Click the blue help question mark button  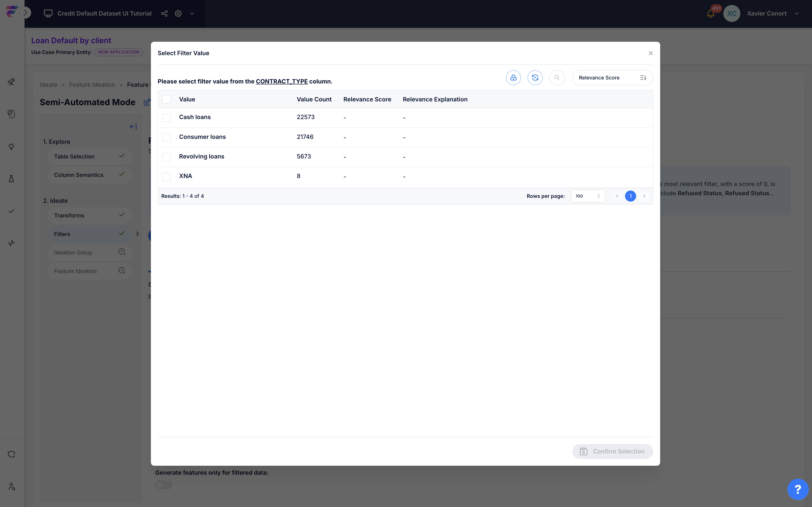click(x=798, y=489)
